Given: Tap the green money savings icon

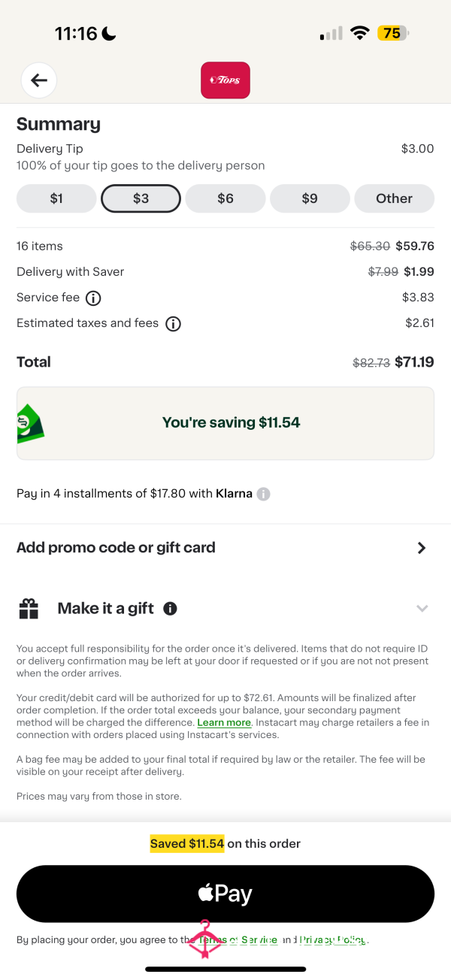Looking at the screenshot, I should coord(31,424).
